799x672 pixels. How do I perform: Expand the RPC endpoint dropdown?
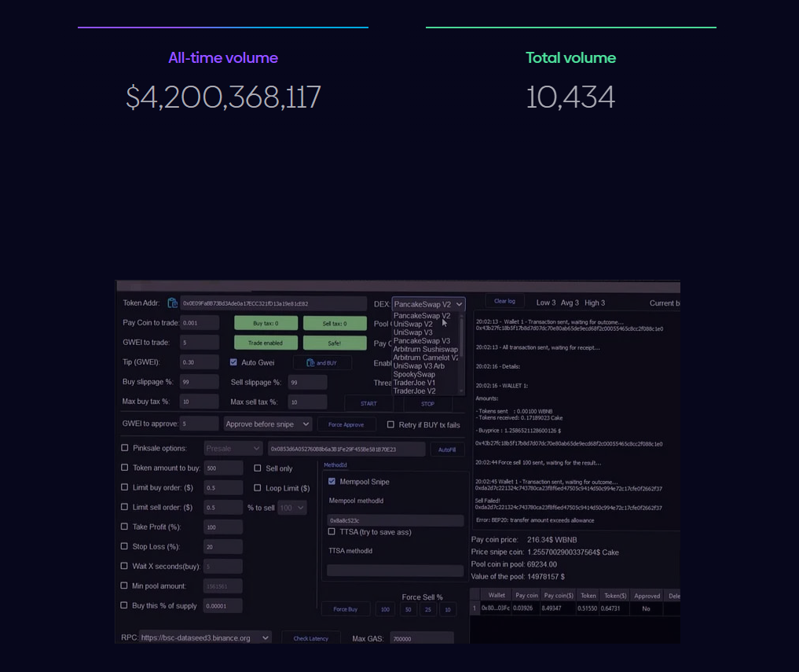tap(205, 638)
